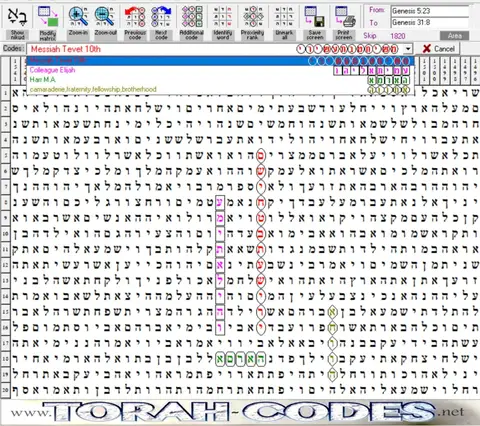Click the yellow-circled letter in row 15
The image size is (480, 426).
pos(332,312)
